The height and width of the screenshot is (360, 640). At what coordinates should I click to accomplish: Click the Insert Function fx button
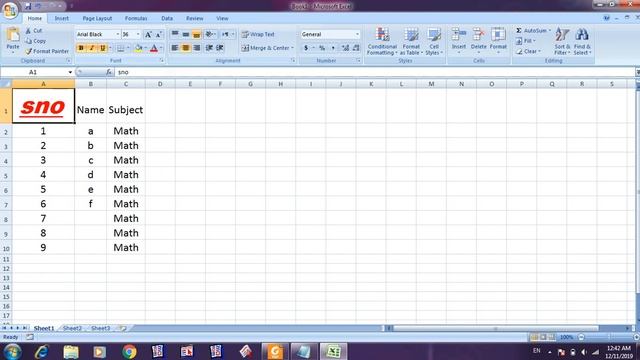[109, 72]
